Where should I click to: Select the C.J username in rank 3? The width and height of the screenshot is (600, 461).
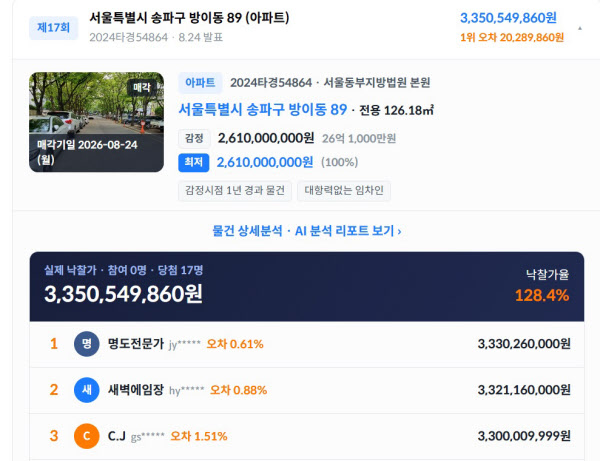coord(117,436)
